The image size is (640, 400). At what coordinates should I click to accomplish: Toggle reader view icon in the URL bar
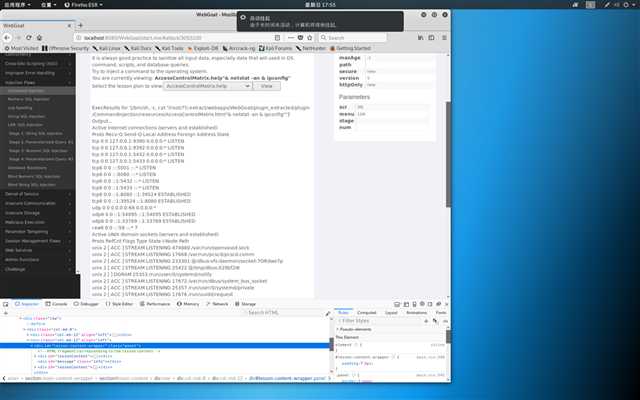[278, 38]
